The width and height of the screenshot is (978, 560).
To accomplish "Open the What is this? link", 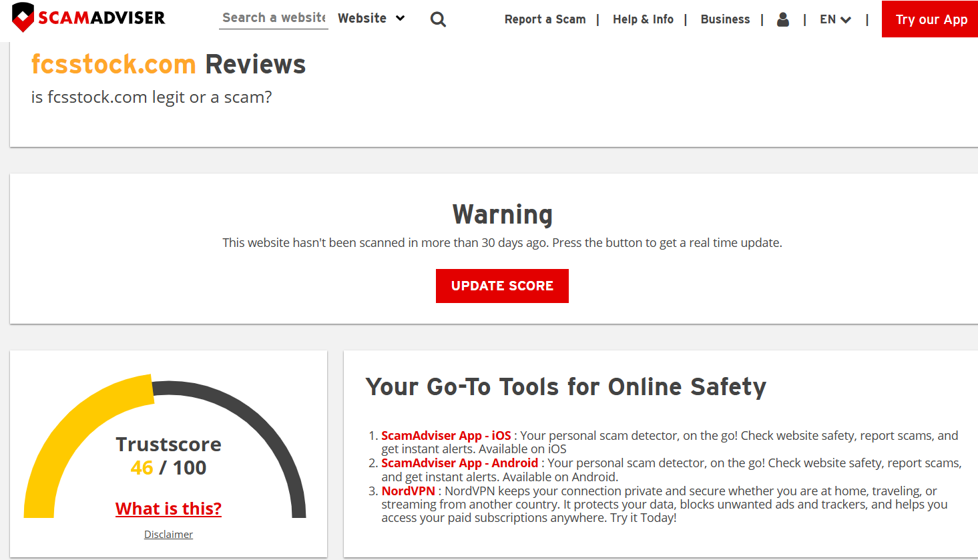I will tap(168, 509).
